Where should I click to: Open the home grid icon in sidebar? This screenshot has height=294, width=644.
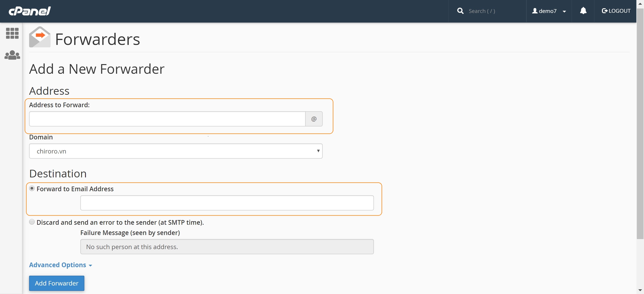[x=12, y=33]
